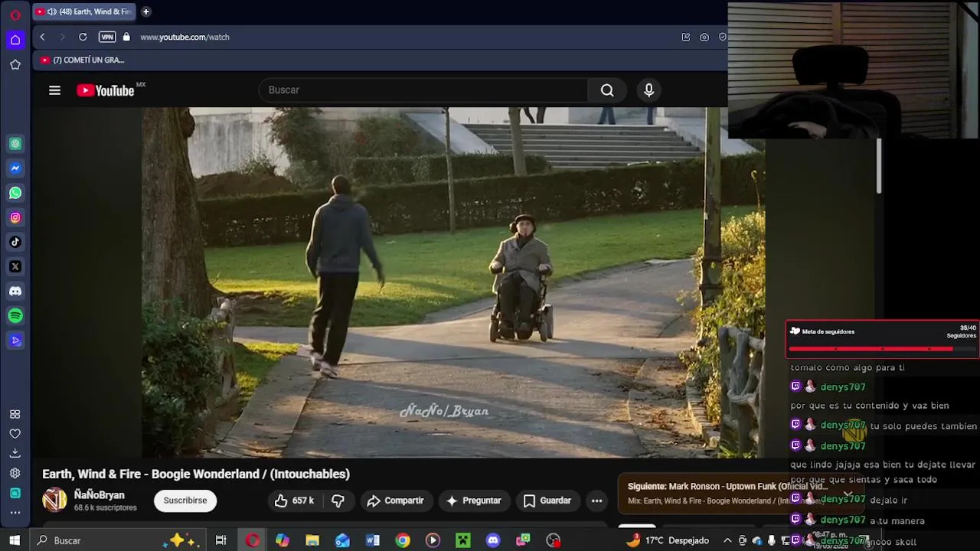Open Word from the taskbar
Image resolution: width=980 pixels, height=551 pixels.
point(373,540)
